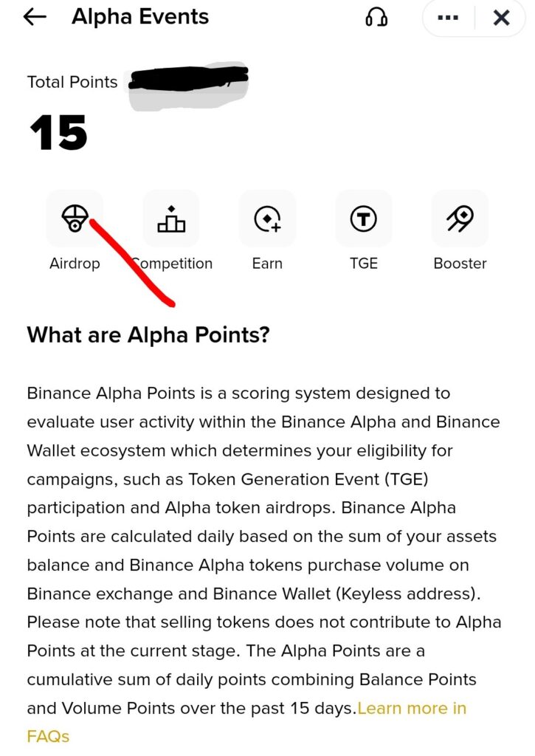Tap the Booster label text

(459, 264)
